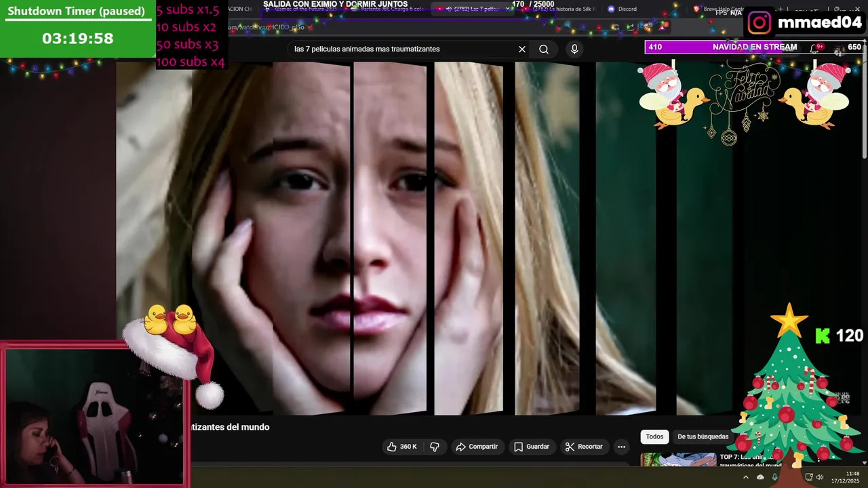Open the network tray icon
Screen dimensions: 868x488
pos(808,477)
